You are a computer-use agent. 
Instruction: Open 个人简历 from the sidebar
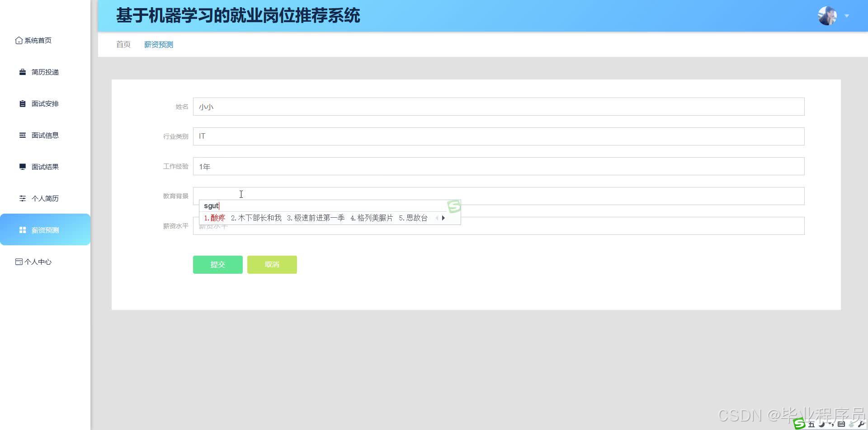click(45, 199)
